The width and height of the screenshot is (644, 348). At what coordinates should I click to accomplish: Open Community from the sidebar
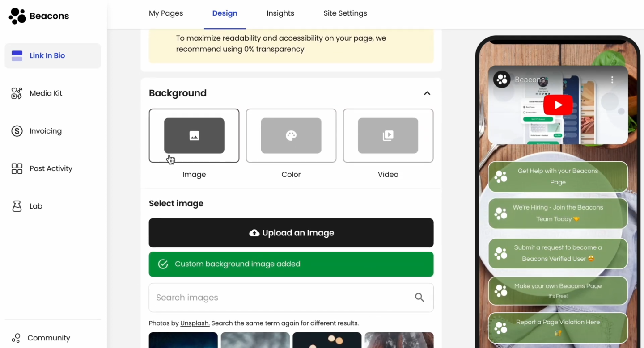point(48,338)
